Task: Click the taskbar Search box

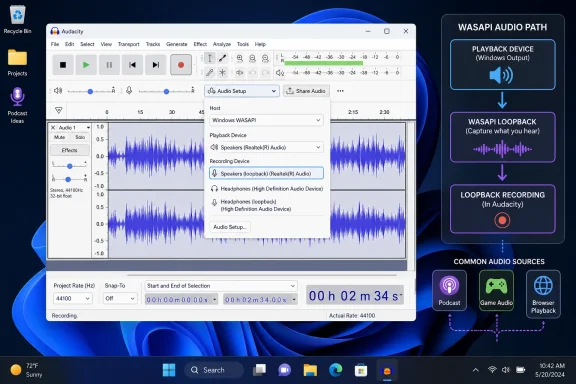Action: tap(214, 370)
